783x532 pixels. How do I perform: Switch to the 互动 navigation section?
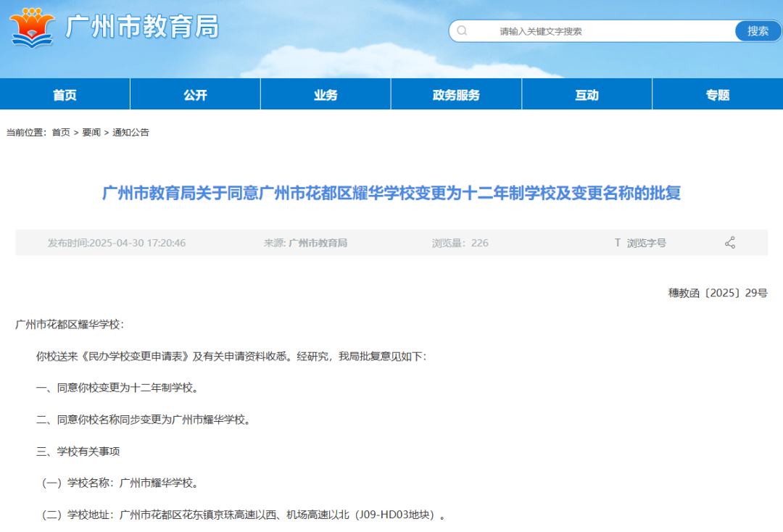tap(587, 95)
